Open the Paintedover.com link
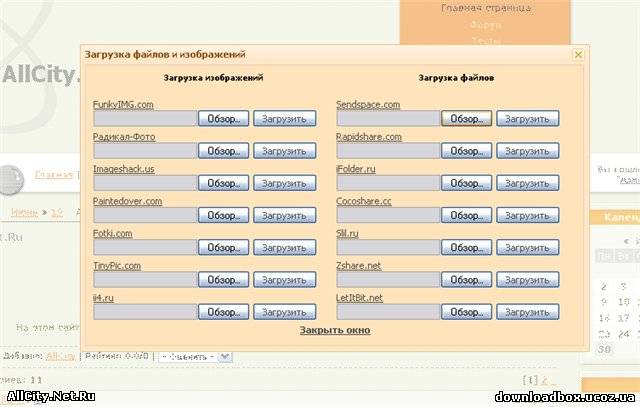 pyautogui.click(x=127, y=201)
